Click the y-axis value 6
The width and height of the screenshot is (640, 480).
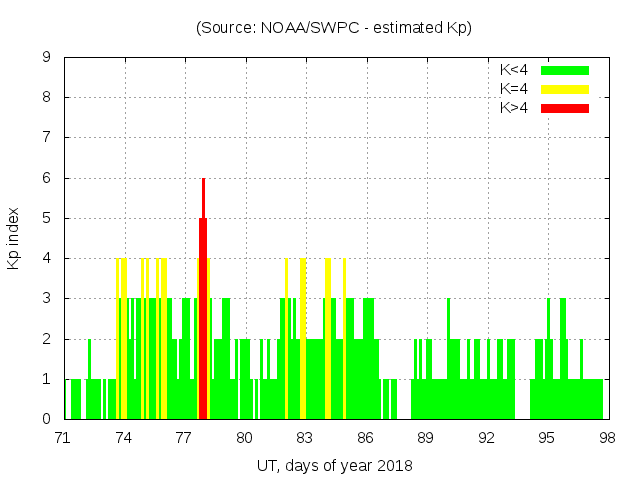point(46,178)
